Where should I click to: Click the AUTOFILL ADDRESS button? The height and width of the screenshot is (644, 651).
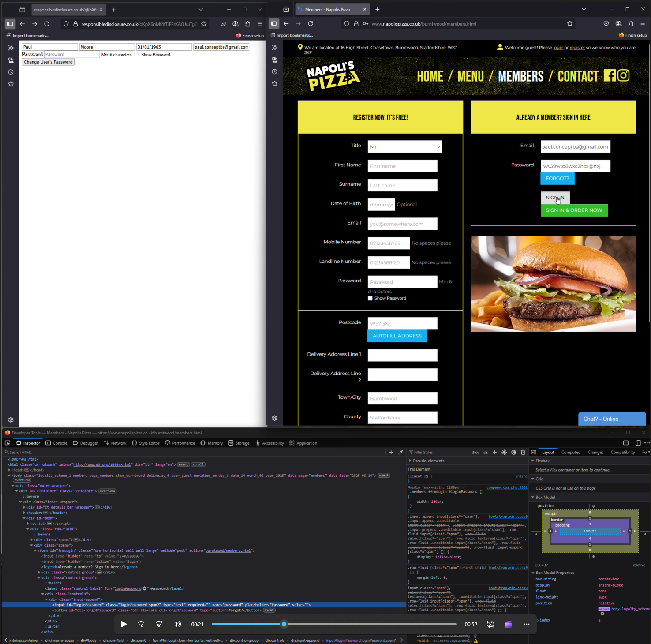397,336
